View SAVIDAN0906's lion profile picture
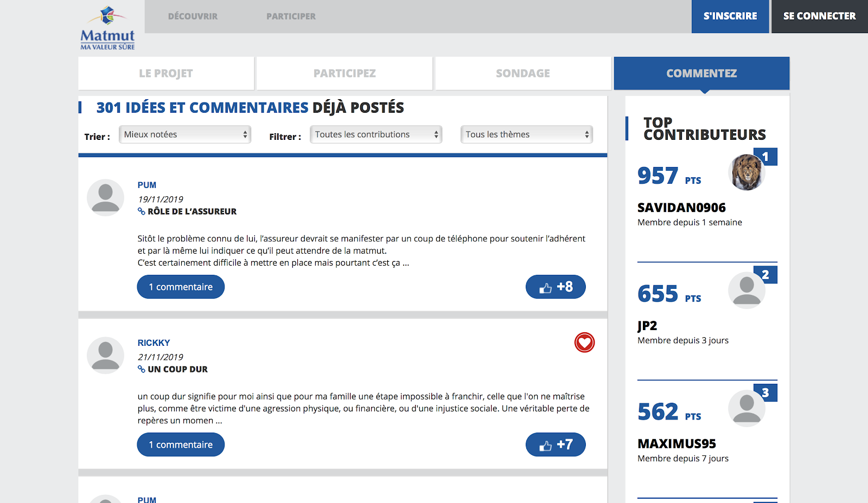Viewport: 868px width, 503px height. pos(746,172)
